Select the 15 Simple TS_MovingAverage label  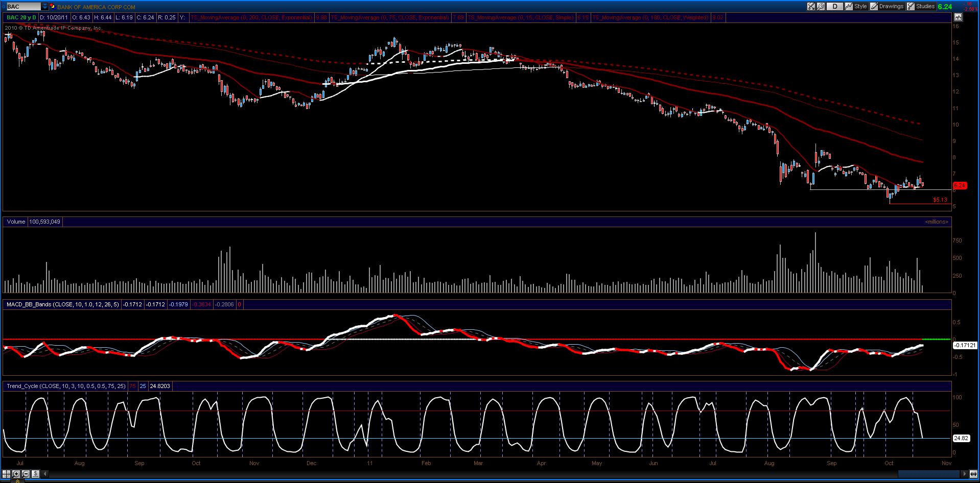coord(520,17)
